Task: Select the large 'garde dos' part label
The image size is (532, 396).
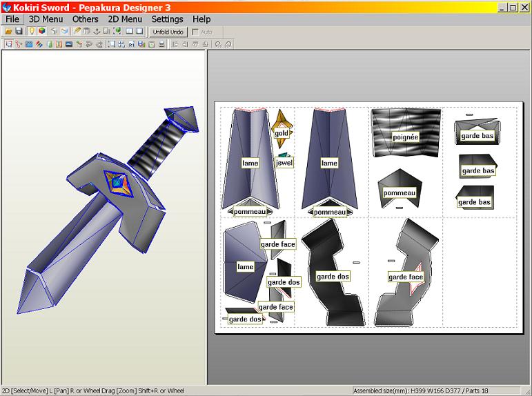Action: tap(333, 277)
